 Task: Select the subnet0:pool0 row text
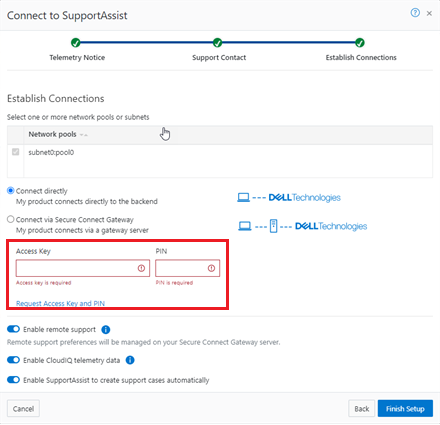click(51, 153)
